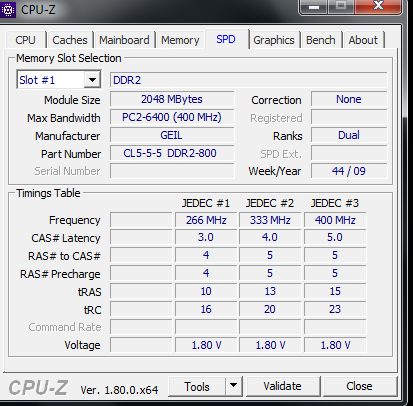Image resolution: width=413 pixels, height=406 pixels.
Task: Click the JEDEC #2 column header
Action: click(270, 203)
